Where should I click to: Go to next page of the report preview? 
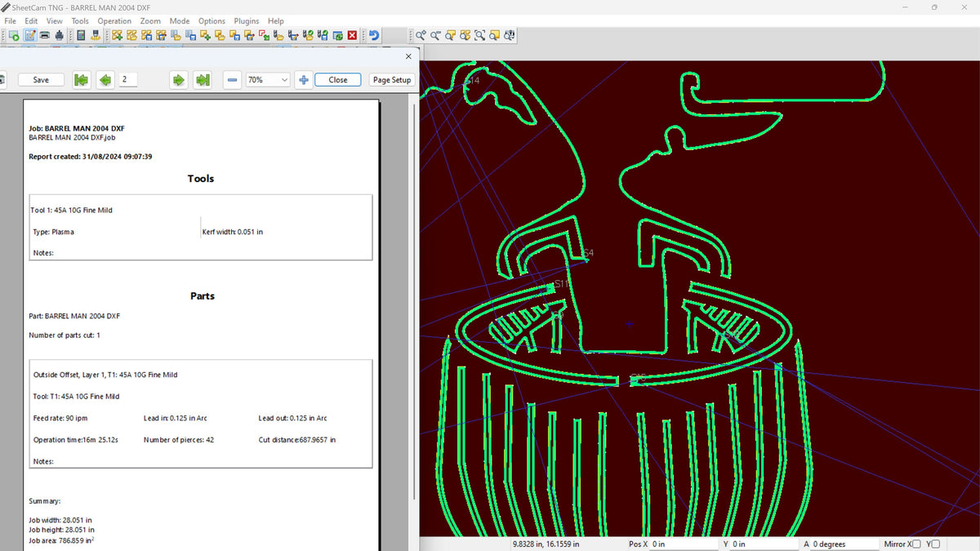tap(179, 79)
